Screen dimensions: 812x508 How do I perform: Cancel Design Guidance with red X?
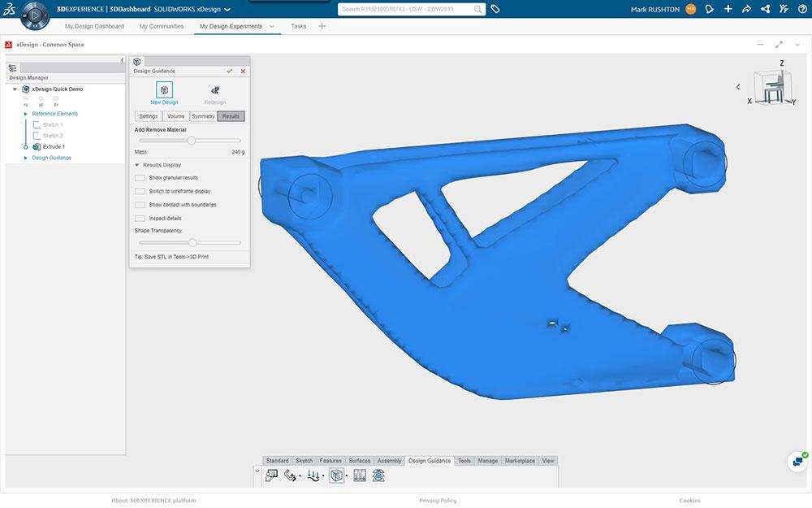(x=243, y=72)
